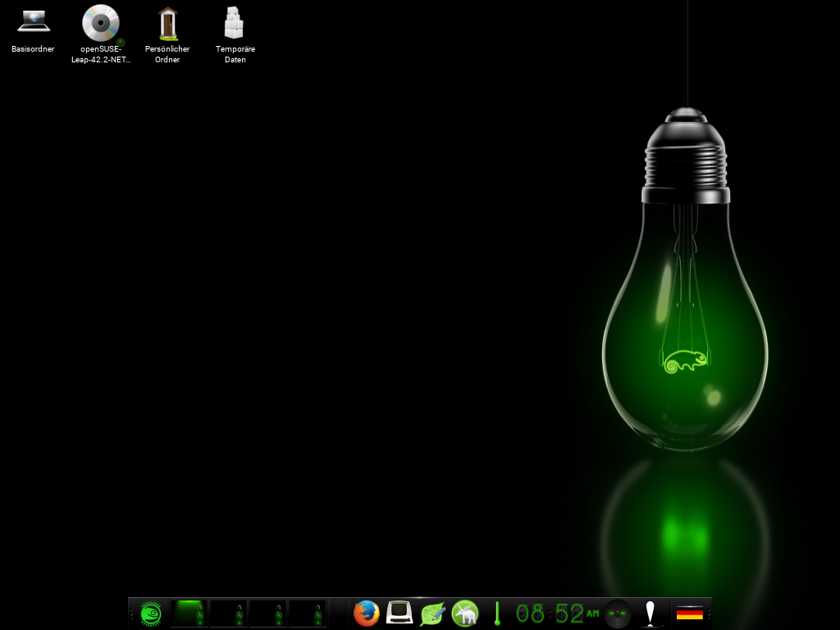Switch to the first virtual desktop
840x630 pixels.
(189, 614)
